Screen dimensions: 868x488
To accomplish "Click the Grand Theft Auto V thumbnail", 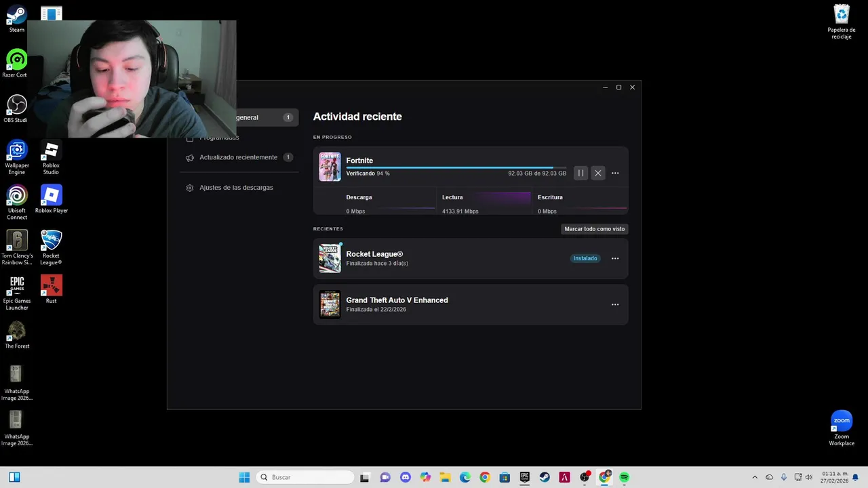I will point(330,304).
